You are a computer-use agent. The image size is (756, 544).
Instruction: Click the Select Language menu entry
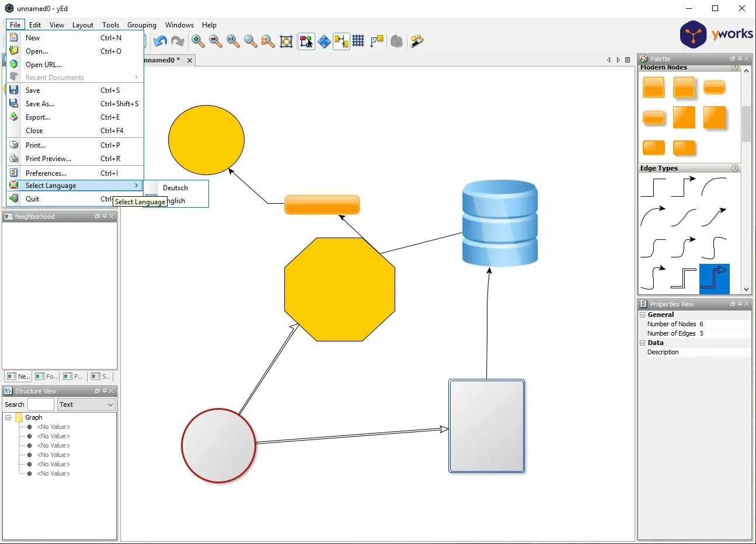[75, 185]
